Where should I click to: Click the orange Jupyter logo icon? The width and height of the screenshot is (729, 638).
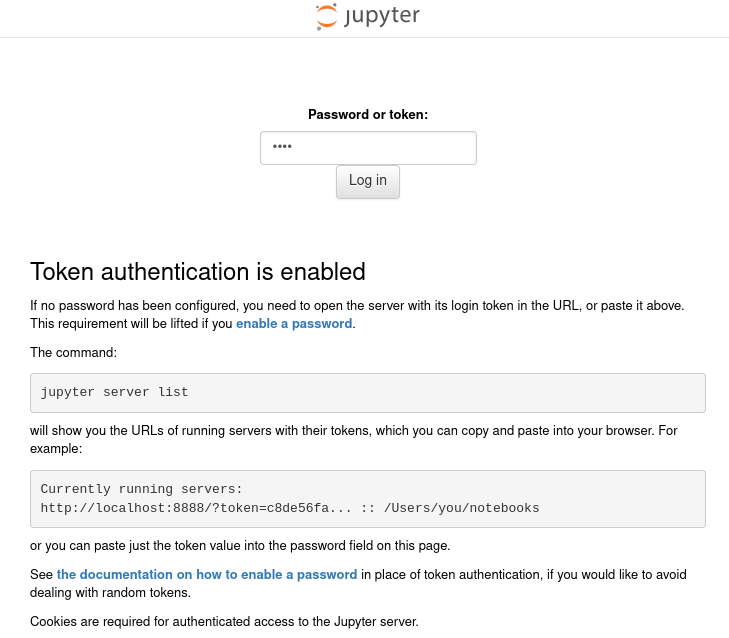click(x=326, y=17)
